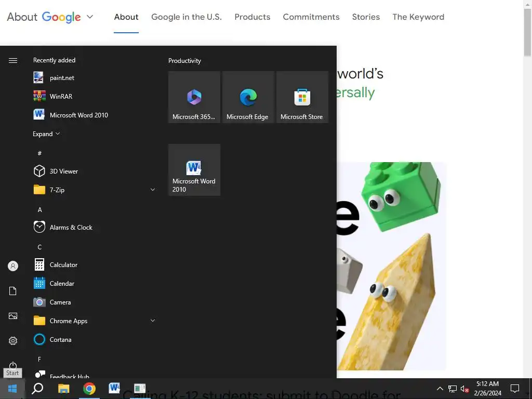The height and width of the screenshot is (399, 532).
Task: Open Documents from Start sidebar
Action: (x=13, y=291)
